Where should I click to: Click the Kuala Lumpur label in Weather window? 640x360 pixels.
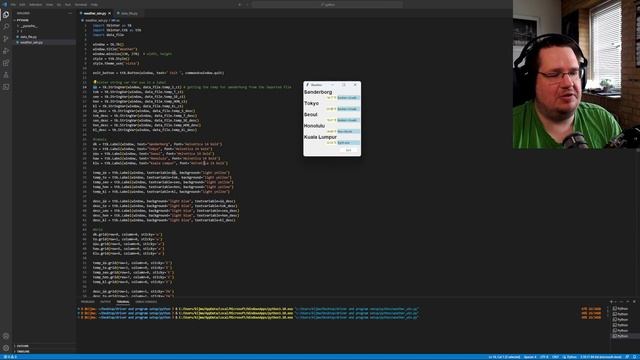point(320,137)
